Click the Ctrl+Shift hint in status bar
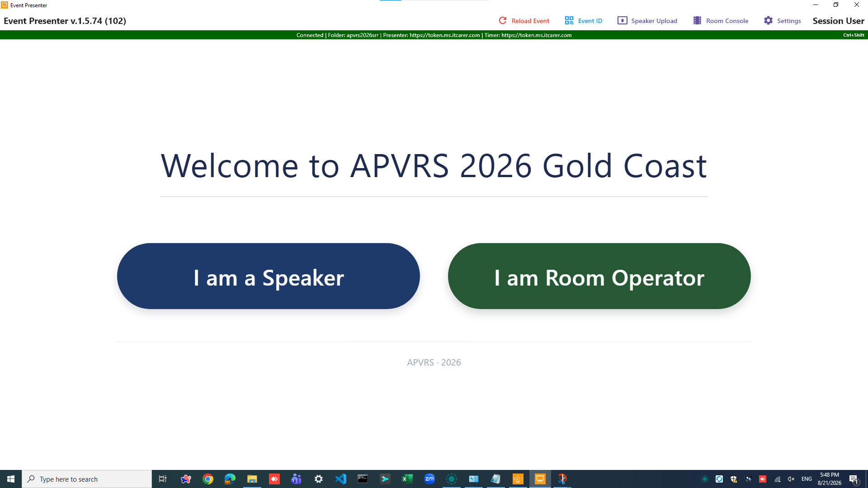This screenshot has height=488, width=868. tap(854, 35)
